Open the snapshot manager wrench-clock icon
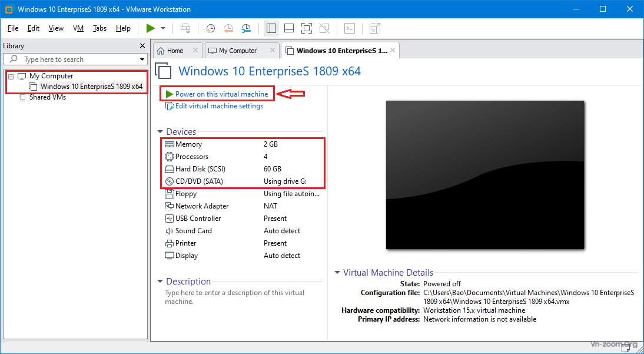The height and width of the screenshot is (354, 644). coord(246,28)
